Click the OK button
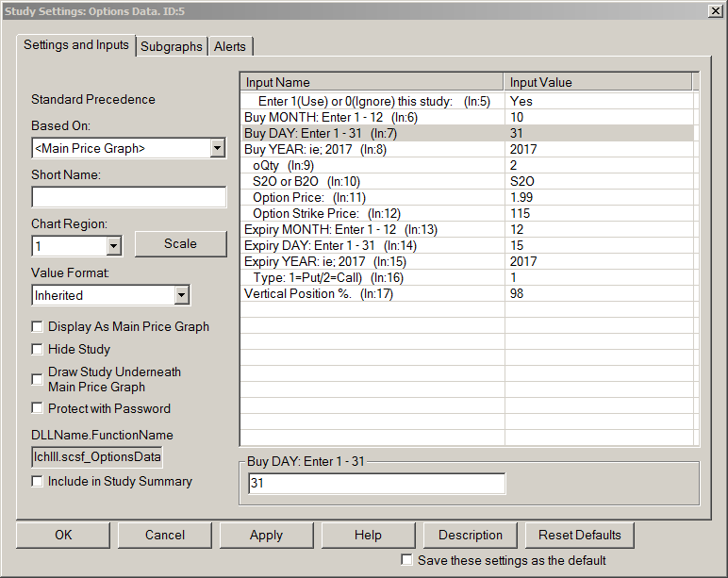The width and height of the screenshot is (728, 578). coord(63,535)
